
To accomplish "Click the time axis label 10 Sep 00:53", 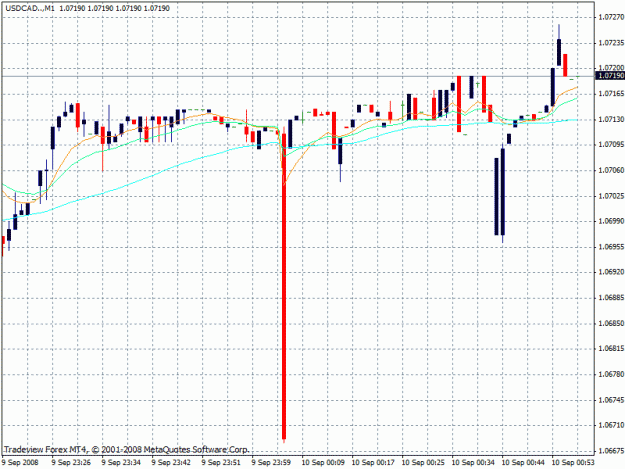I will point(573,462).
